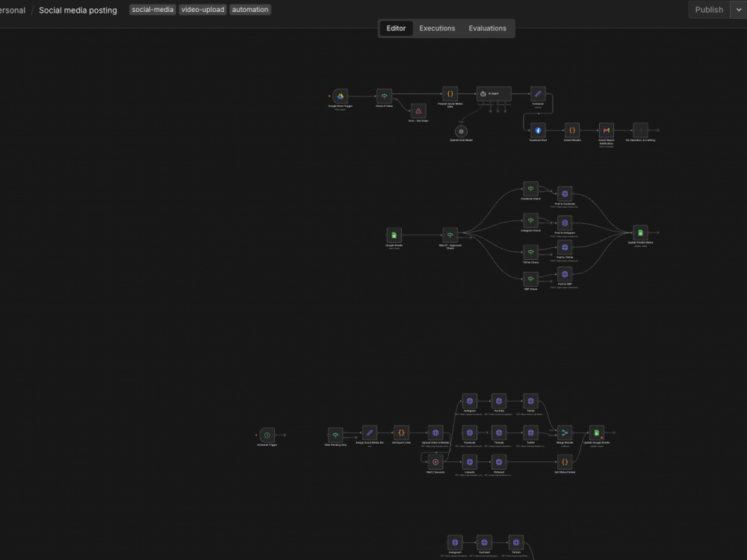This screenshot has height=560, width=747.
Task: Open the Google Sheets read node
Action: (x=394, y=235)
